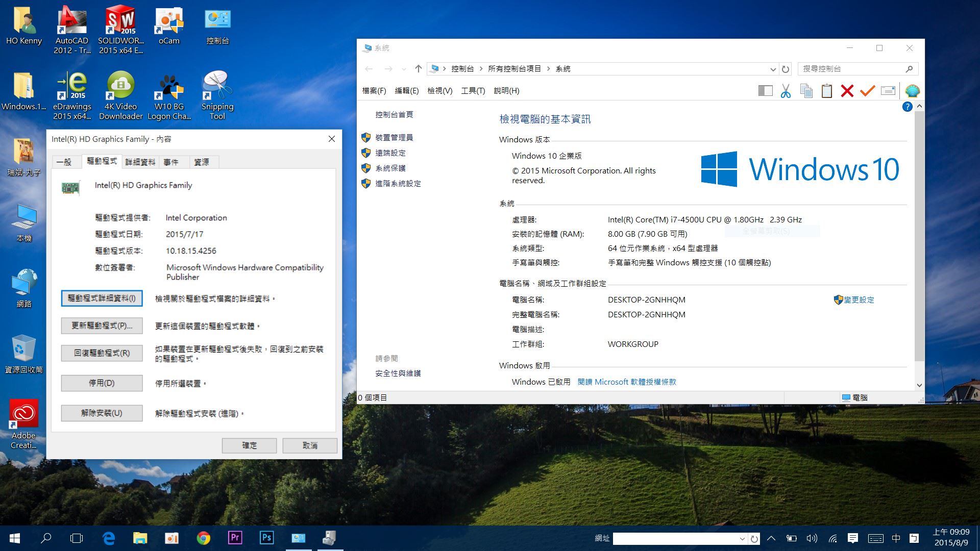The image size is (980, 551).
Task: Click 更新驅動程式(P)... button
Action: coord(102,325)
